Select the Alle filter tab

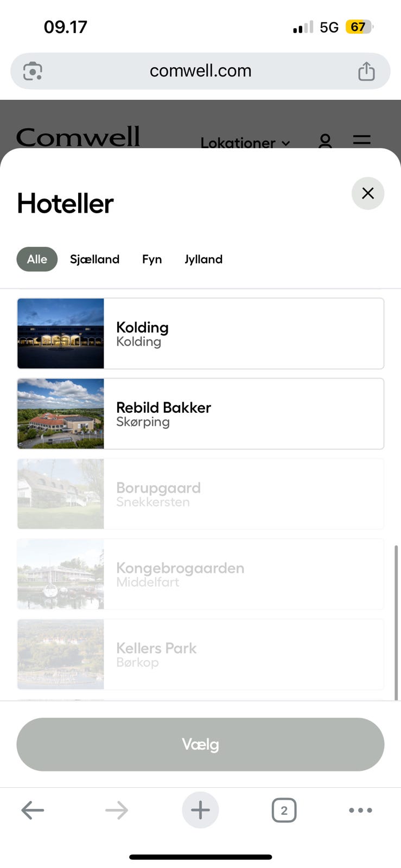coord(37,259)
